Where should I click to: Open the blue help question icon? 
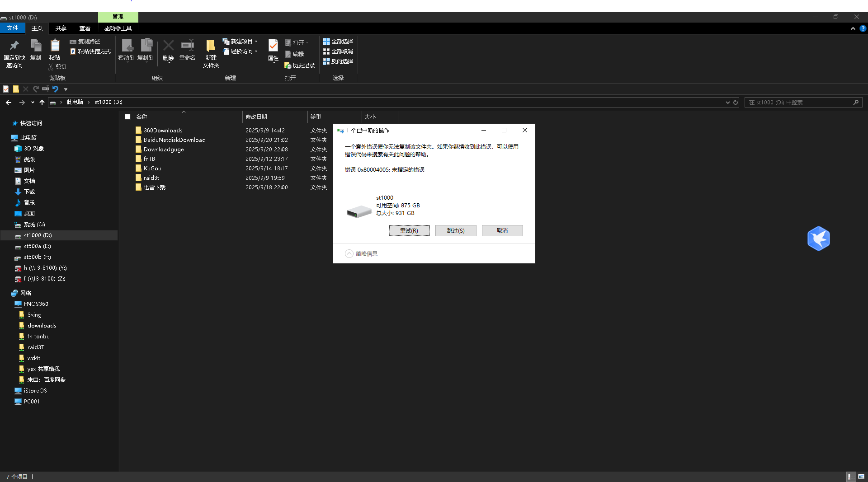[863, 28]
